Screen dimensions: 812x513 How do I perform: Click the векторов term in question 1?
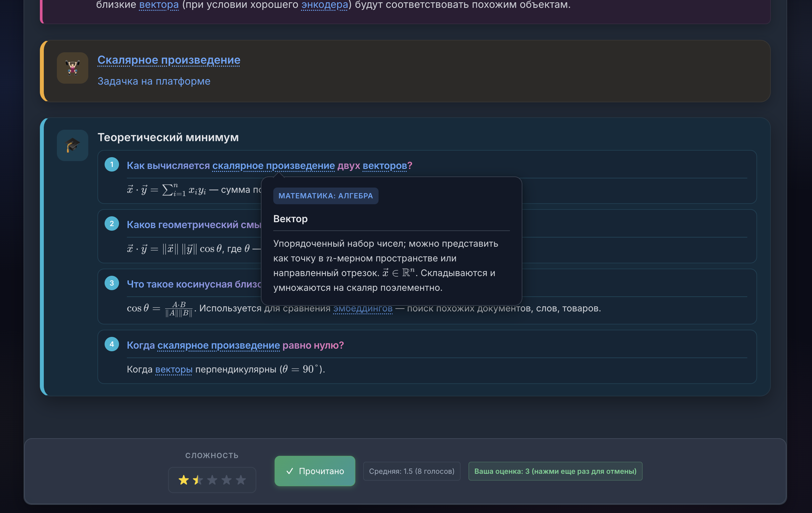pyautogui.click(x=385, y=165)
